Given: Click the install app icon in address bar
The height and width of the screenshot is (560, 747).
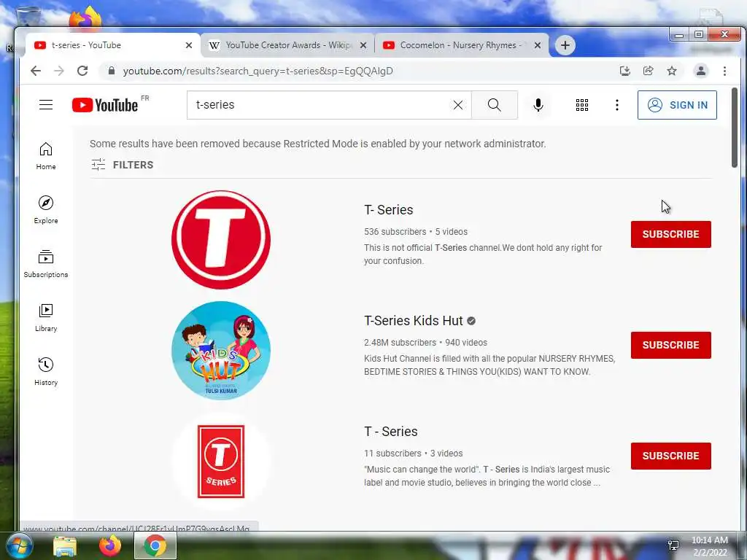Looking at the screenshot, I should click(624, 71).
